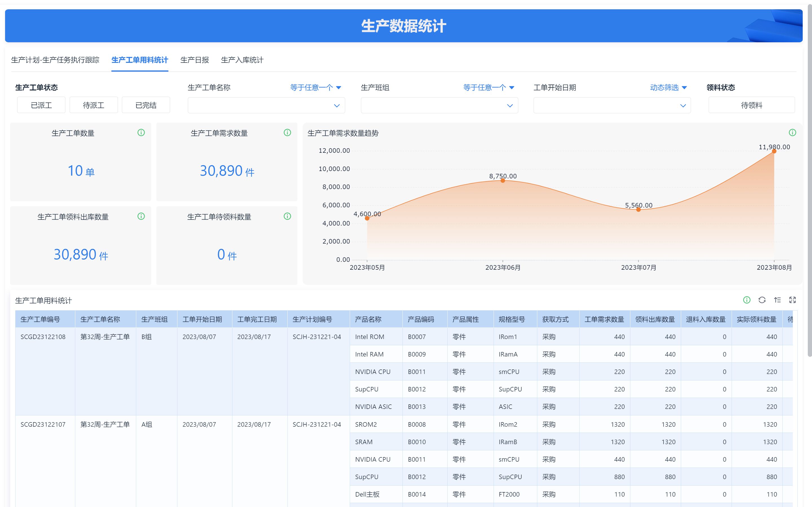Toggle the 待派工 status filter
Screen dimensions: 812x507
coord(94,105)
